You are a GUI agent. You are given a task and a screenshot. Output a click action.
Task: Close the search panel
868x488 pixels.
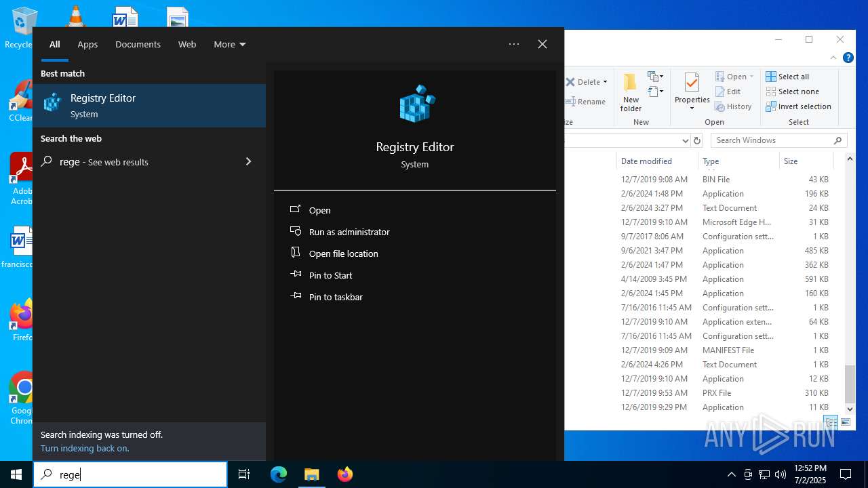coord(542,44)
